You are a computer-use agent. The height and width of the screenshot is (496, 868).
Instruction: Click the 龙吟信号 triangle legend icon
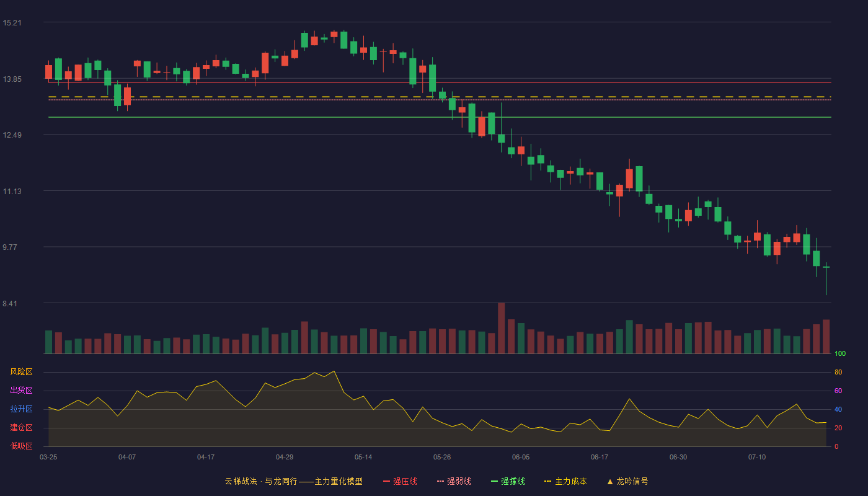pos(610,481)
